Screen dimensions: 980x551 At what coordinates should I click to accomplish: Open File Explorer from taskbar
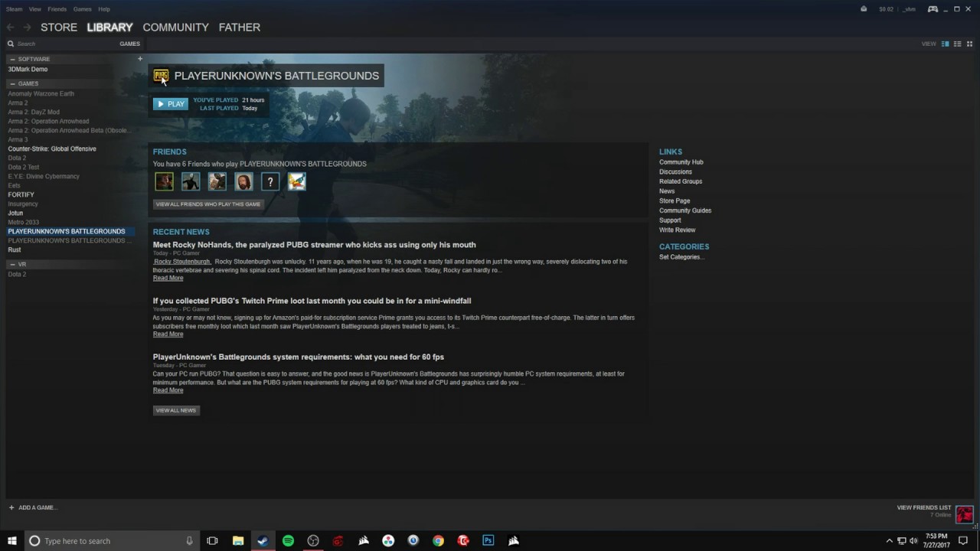click(238, 540)
